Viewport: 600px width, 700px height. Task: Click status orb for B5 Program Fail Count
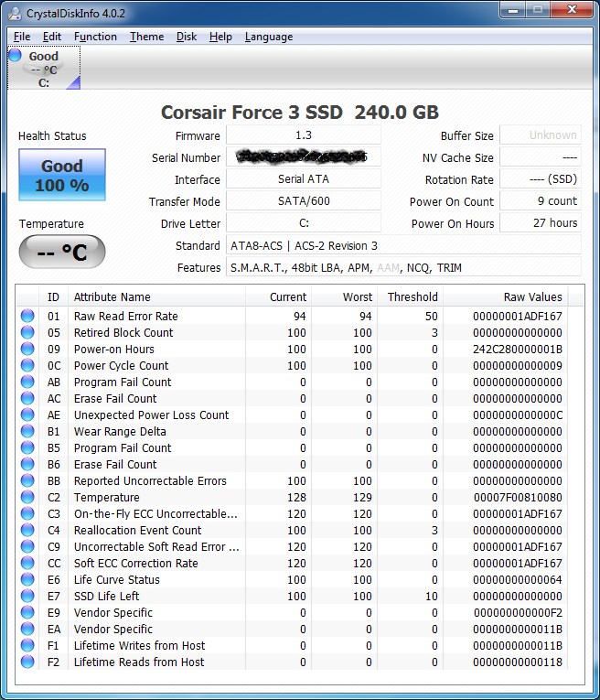click(27, 447)
